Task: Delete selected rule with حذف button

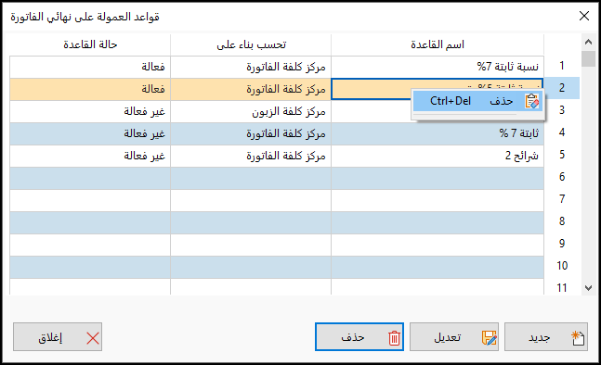Action: point(360,337)
